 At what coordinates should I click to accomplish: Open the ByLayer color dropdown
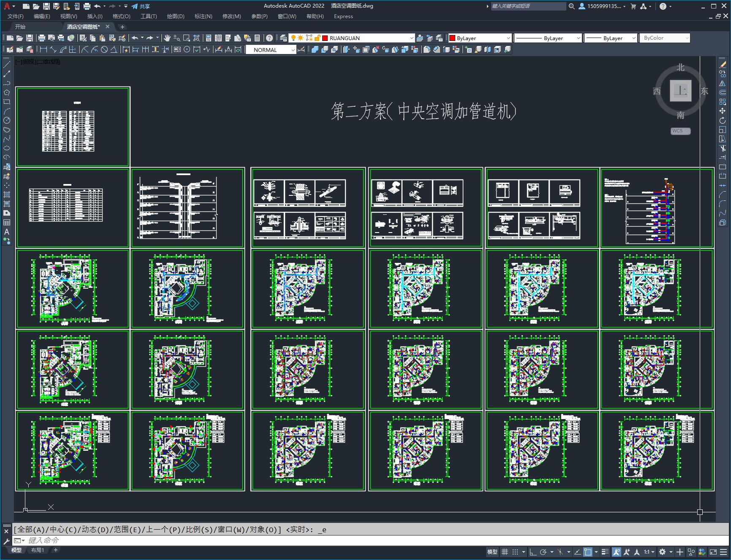508,38
